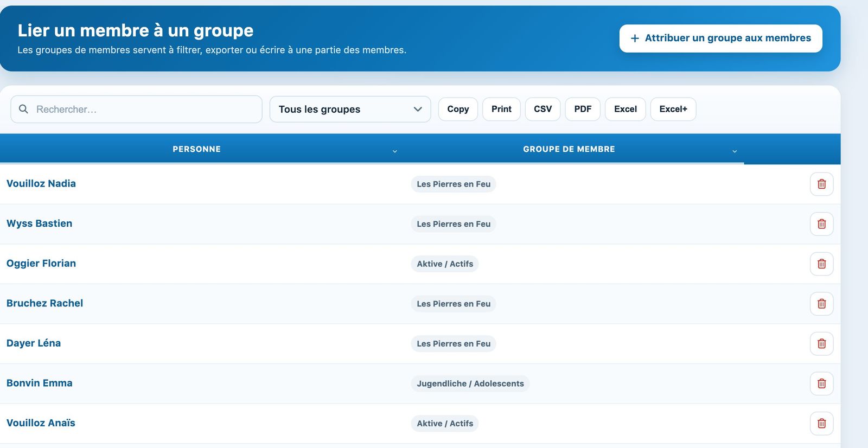Viewport: 868px width, 448px height.
Task: Delete Vouilloz Nadia's group link
Action: click(821, 184)
